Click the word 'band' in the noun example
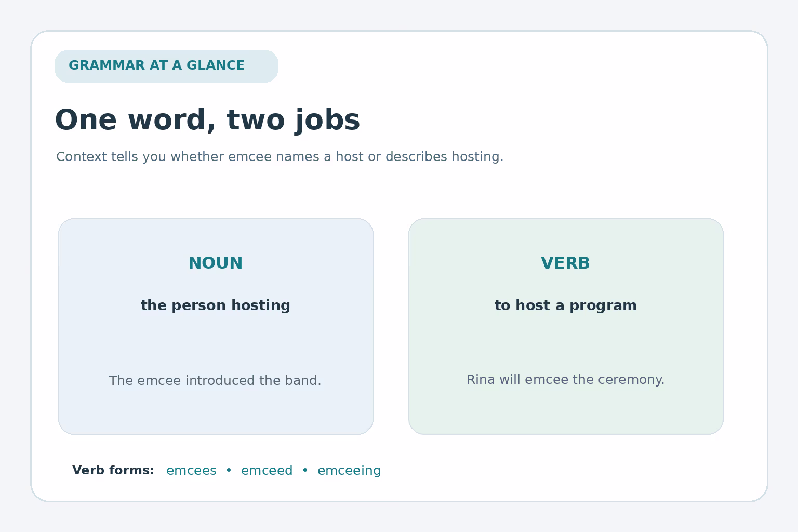 tap(303, 381)
